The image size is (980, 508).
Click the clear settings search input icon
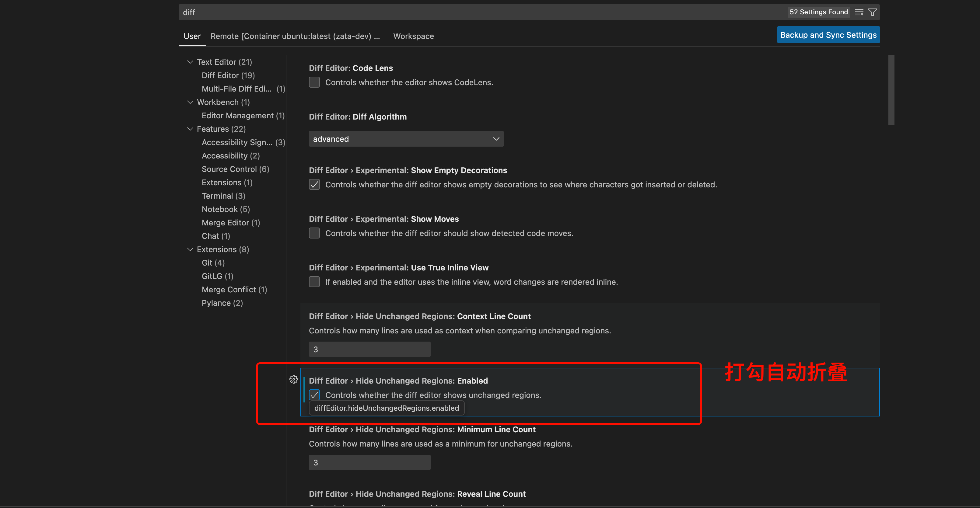pyautogui.click(x=859, y=12)
